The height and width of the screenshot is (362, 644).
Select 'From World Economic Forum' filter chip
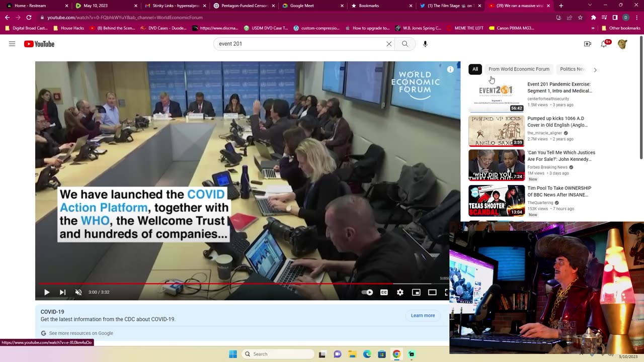(519, 69)
